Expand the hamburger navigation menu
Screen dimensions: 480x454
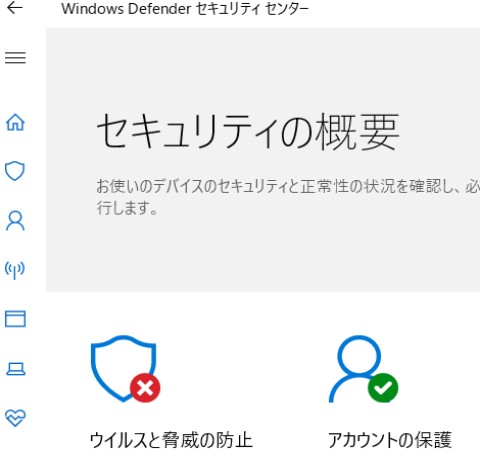click(15, 58)
